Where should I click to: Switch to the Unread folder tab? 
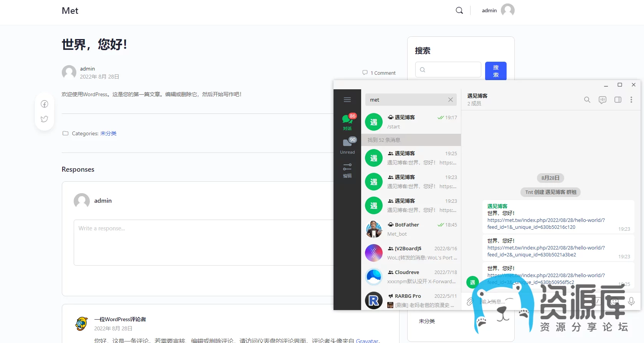[347, 146]
